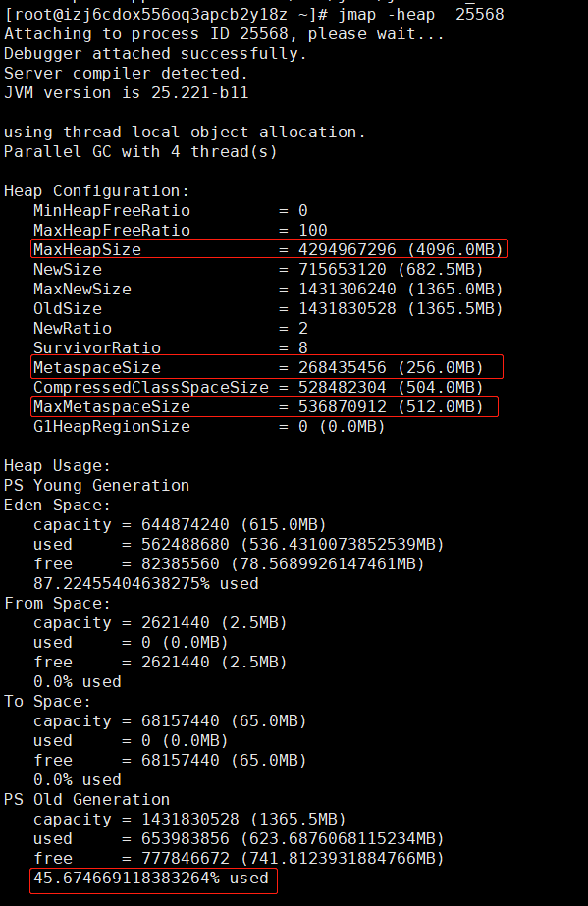Click the MaxNewSize 1365.0MB line

tap(268, 289)
